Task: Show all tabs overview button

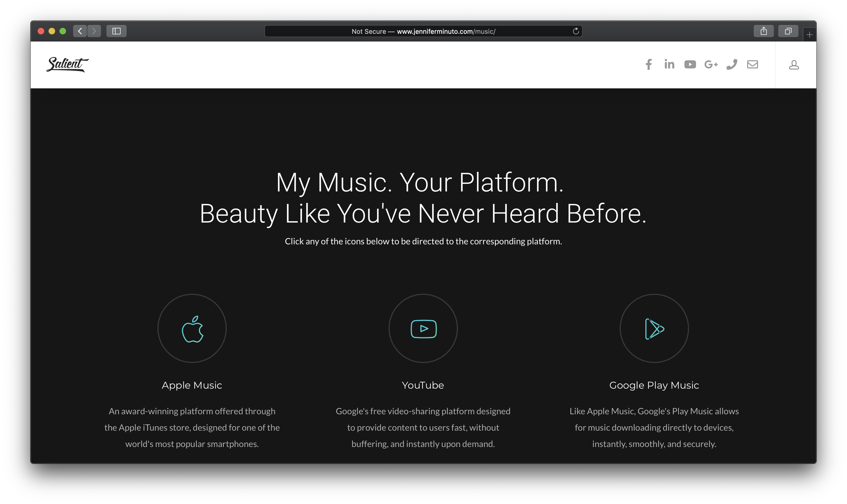Action: click(x=788, y=31)
